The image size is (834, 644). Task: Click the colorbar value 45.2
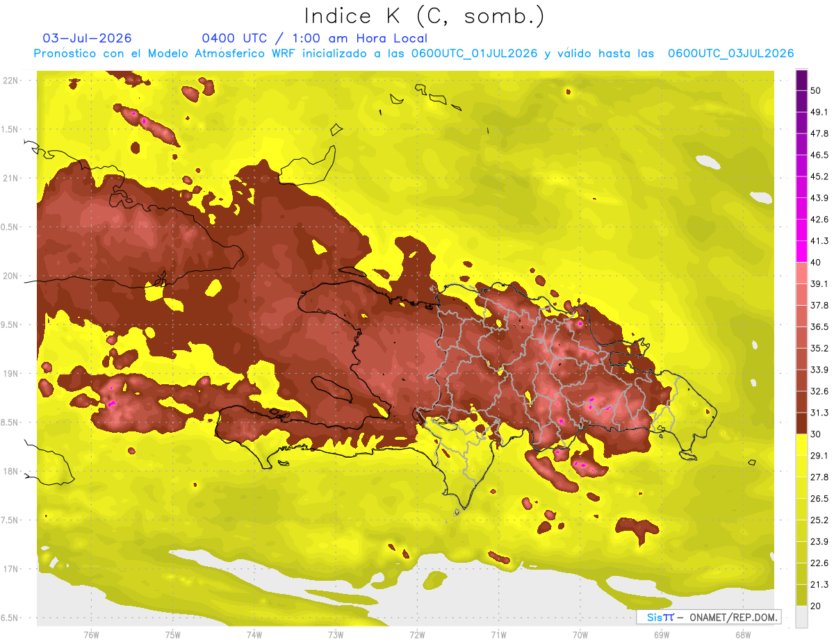point(819,176)
